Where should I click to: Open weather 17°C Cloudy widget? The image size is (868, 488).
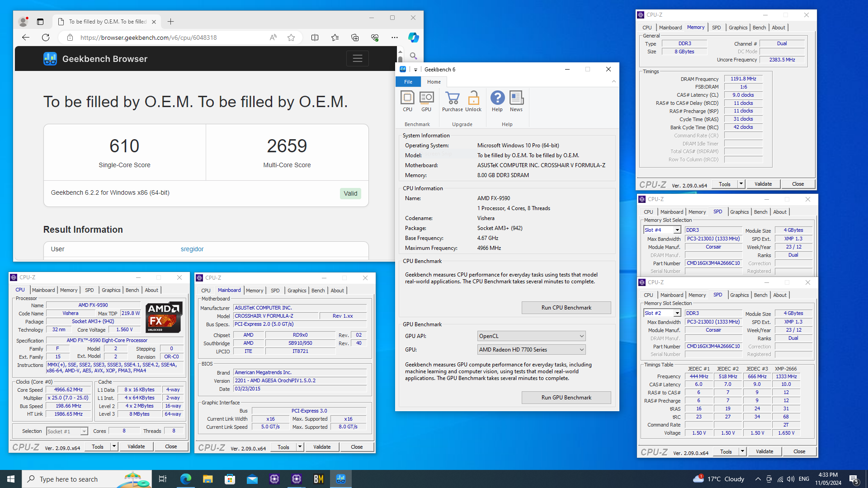[x=719, y=479]
